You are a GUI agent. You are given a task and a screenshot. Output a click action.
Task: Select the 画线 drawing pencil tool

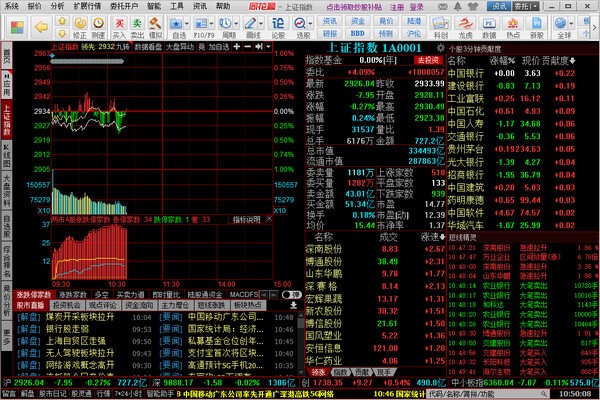(x=251, y=28)
